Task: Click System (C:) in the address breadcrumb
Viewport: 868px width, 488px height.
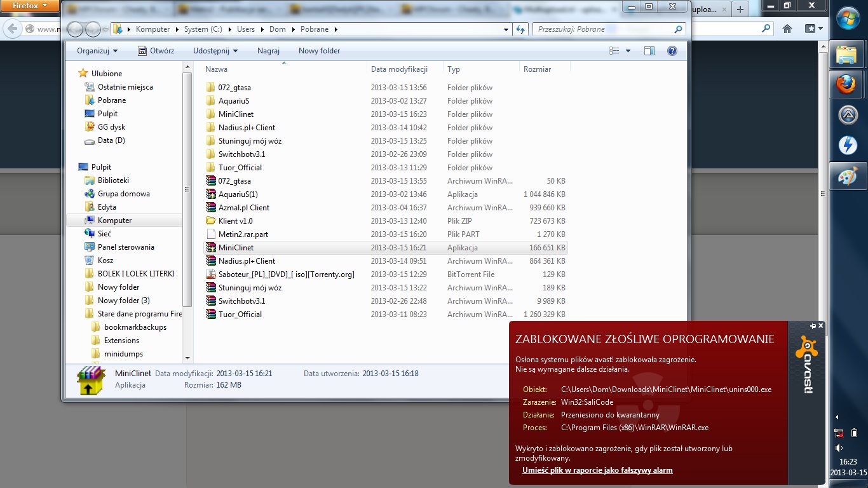Action: coord(203,29)
